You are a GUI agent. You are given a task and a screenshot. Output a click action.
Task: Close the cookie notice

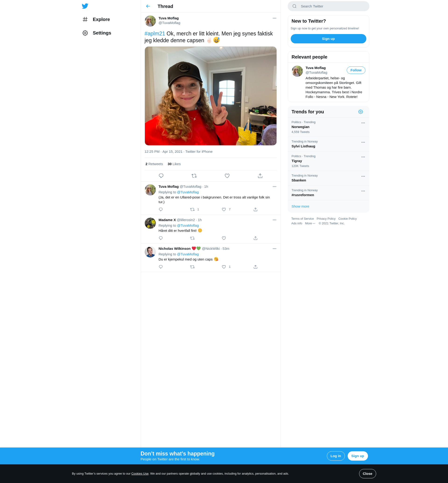point(367,473)
